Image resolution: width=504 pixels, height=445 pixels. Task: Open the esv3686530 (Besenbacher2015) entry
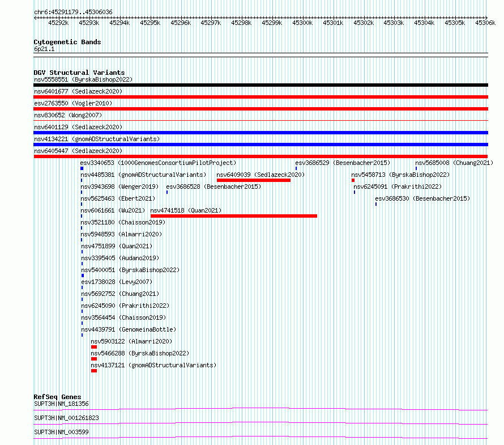point(422,198)
